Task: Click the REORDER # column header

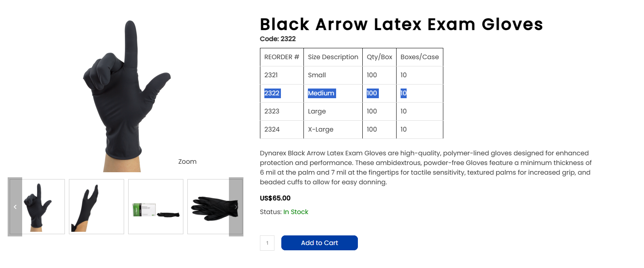Action: [282, 57]
